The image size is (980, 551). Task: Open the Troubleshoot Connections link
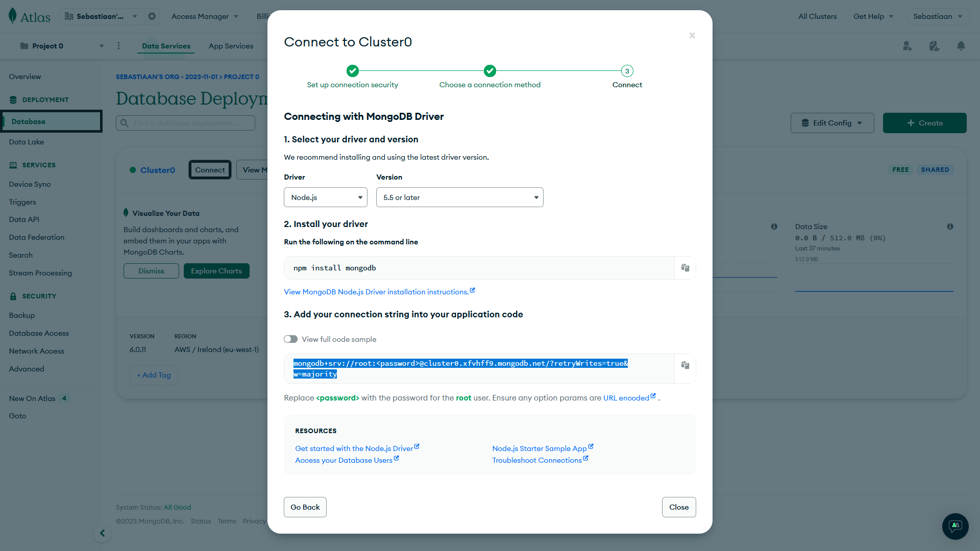point(537,460)
